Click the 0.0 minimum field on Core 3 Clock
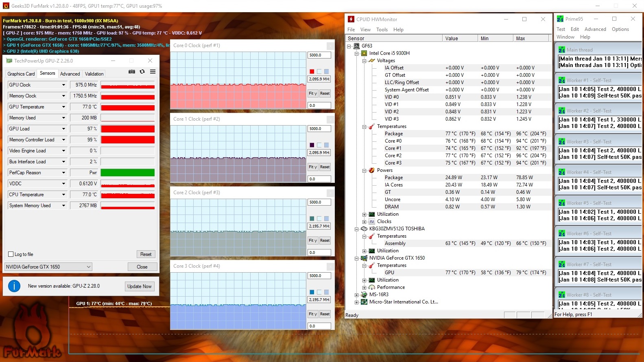 coord(319,326)
